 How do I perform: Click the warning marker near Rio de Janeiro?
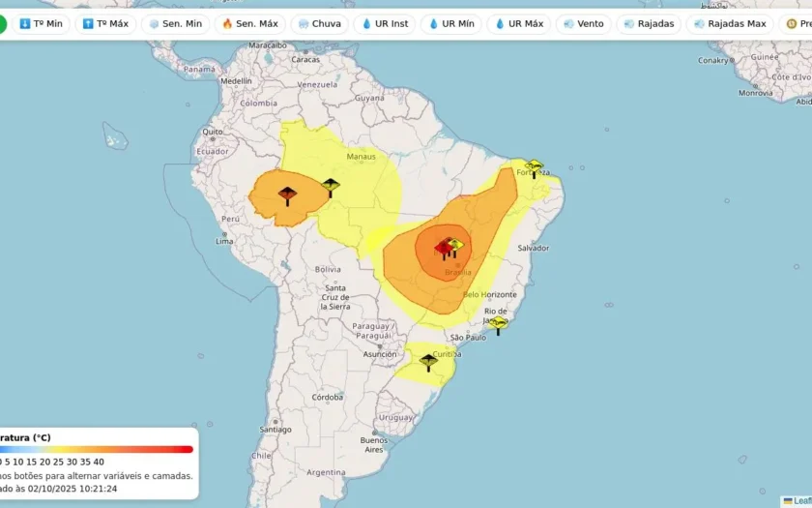(x=498, y=326)
